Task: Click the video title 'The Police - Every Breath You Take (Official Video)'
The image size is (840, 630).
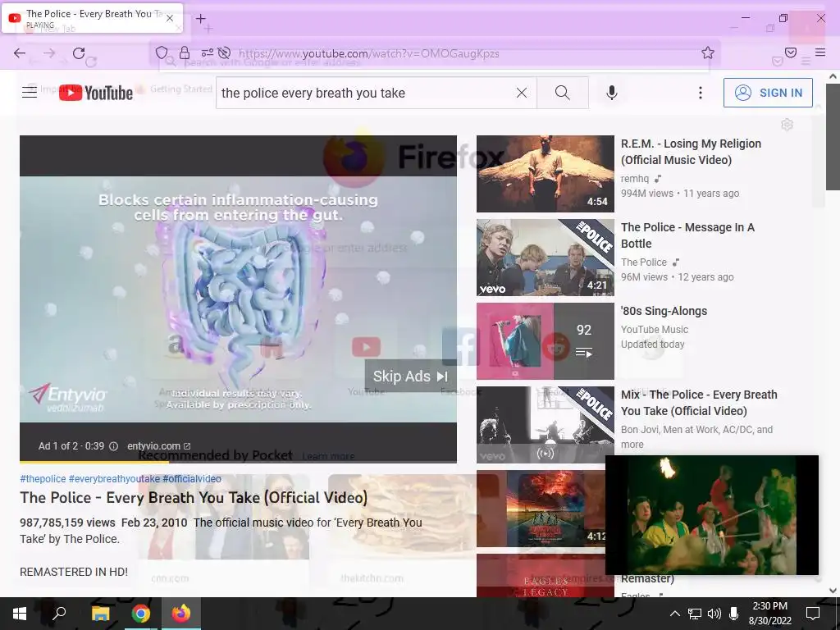Action: (x=194, y=498)
